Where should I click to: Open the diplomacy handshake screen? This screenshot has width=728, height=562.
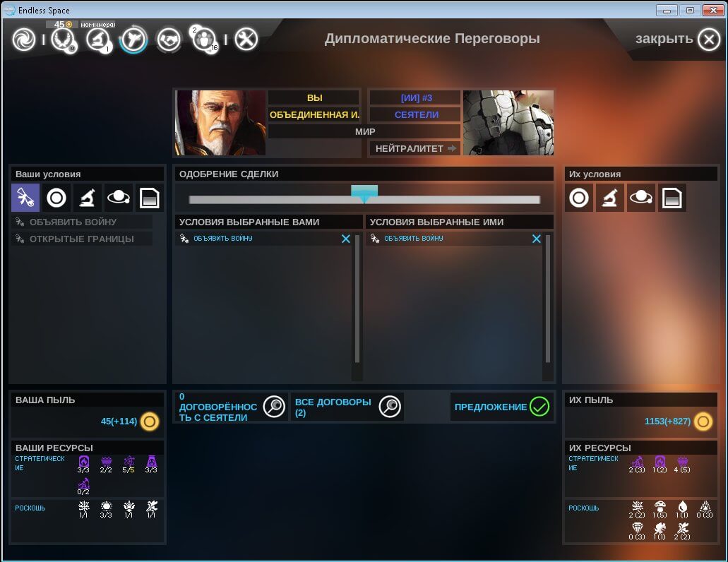click(169, 40)
